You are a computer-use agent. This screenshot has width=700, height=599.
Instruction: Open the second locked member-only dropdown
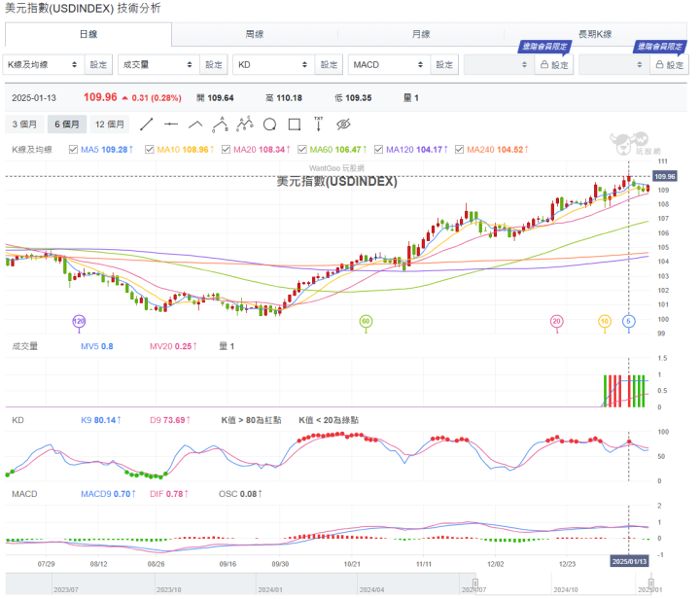point(613,65)
